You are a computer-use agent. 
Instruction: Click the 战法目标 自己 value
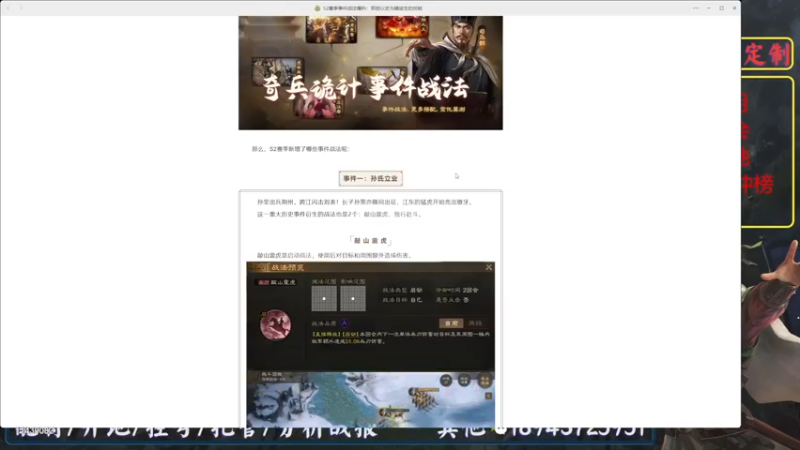[x=402, y=300]
